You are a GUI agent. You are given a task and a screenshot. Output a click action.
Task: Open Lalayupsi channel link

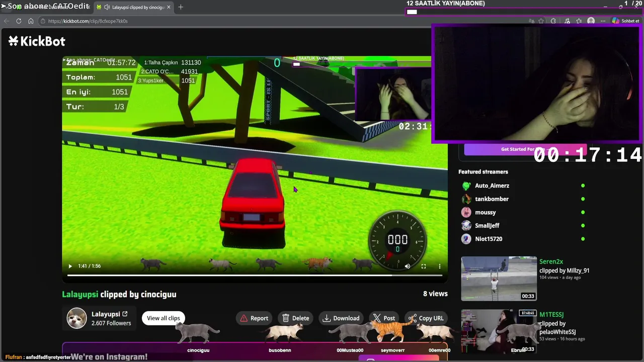pyautogui.click(x=109, y=314)
